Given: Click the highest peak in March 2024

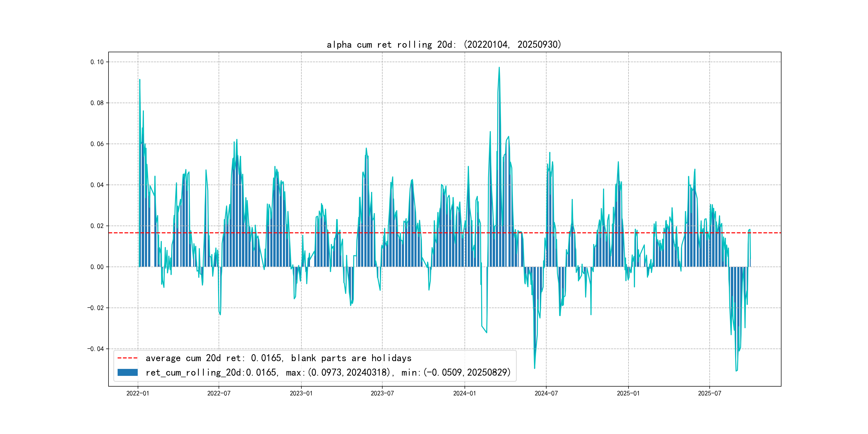Looking at the screenshot, I should (x=499, y=68).
